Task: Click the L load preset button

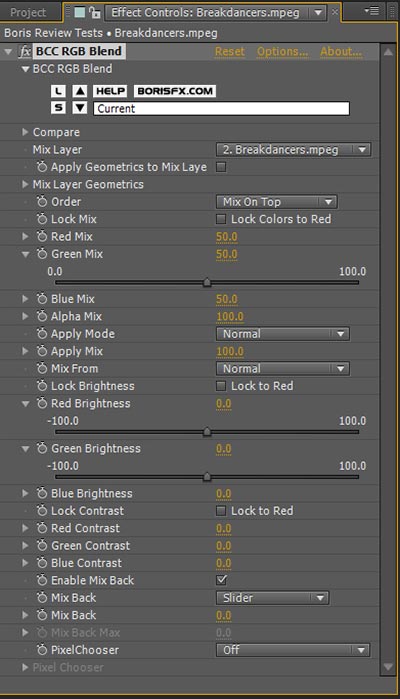Action: tap(58, 91)
